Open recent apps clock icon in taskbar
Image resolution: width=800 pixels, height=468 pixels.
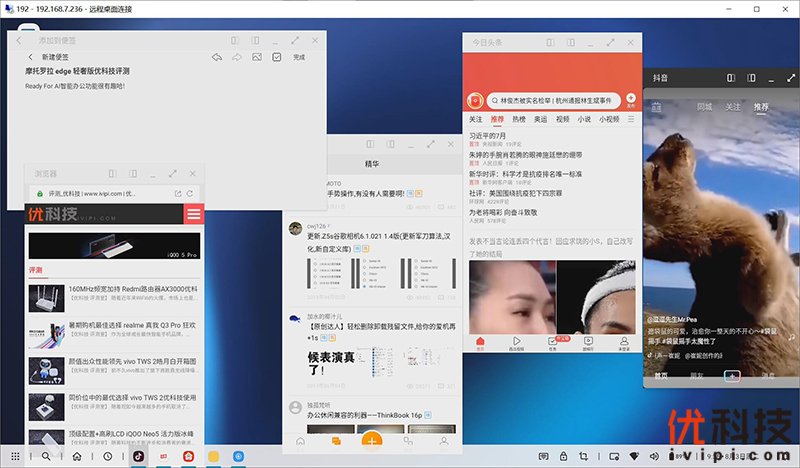(x=108, y=456)
